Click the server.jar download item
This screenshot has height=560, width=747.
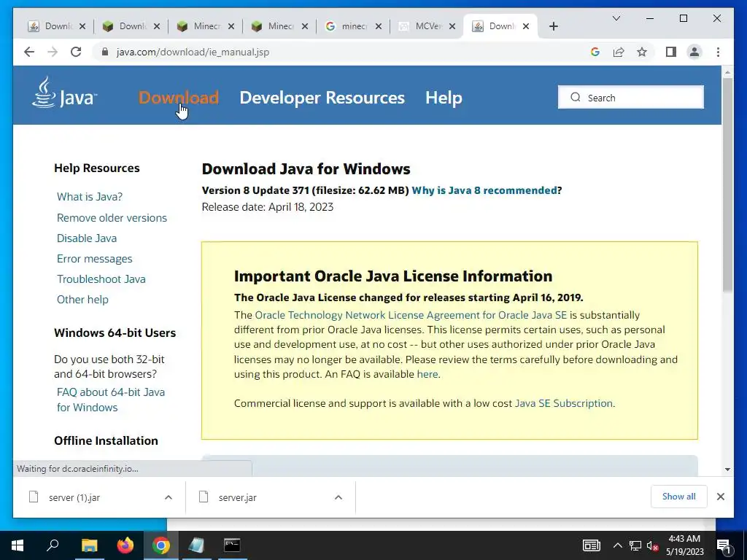click(270, 497)
